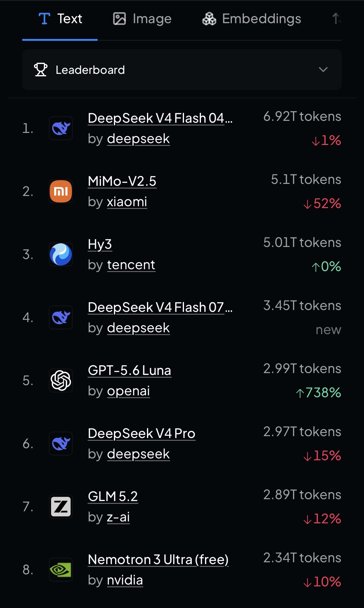Click the z-ai logo icon
Screen dimensions: 364x608
[x=61, y=507]
